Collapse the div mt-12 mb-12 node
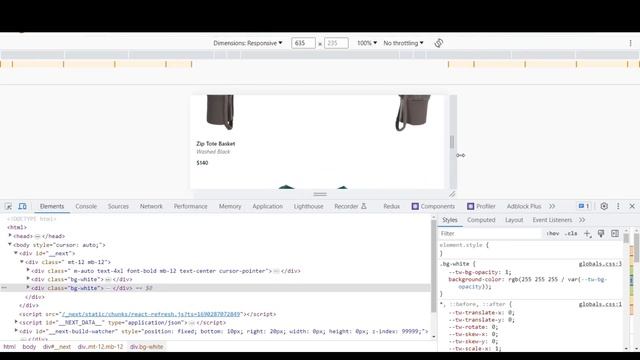 point(22,262)
